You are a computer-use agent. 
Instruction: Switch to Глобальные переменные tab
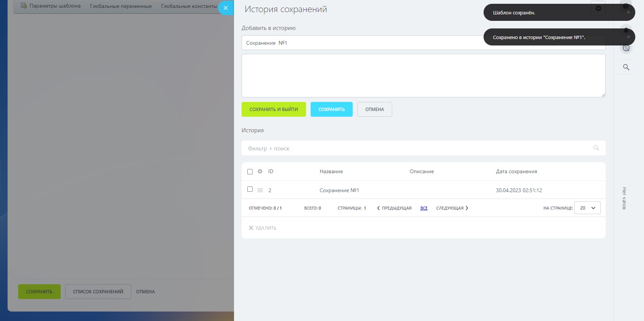121,6
